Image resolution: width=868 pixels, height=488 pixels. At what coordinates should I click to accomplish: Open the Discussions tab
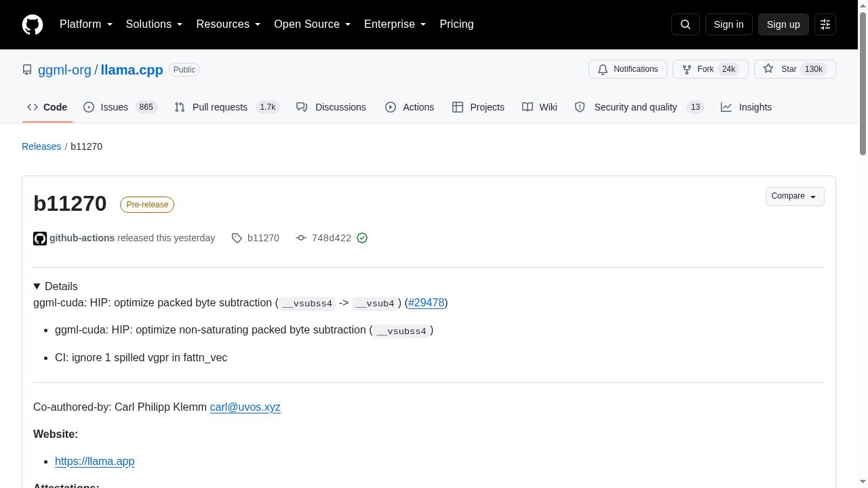coord(331,107)
